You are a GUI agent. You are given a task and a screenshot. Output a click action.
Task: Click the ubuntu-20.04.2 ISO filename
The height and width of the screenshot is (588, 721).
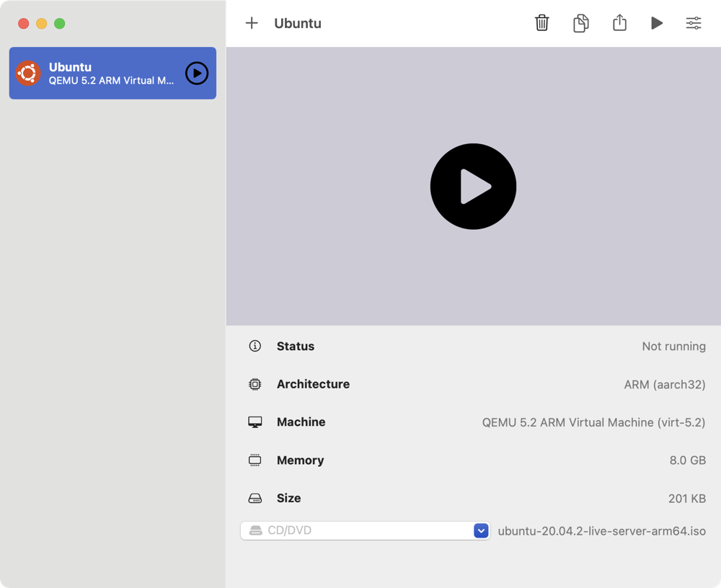click(x=601, y=531)
